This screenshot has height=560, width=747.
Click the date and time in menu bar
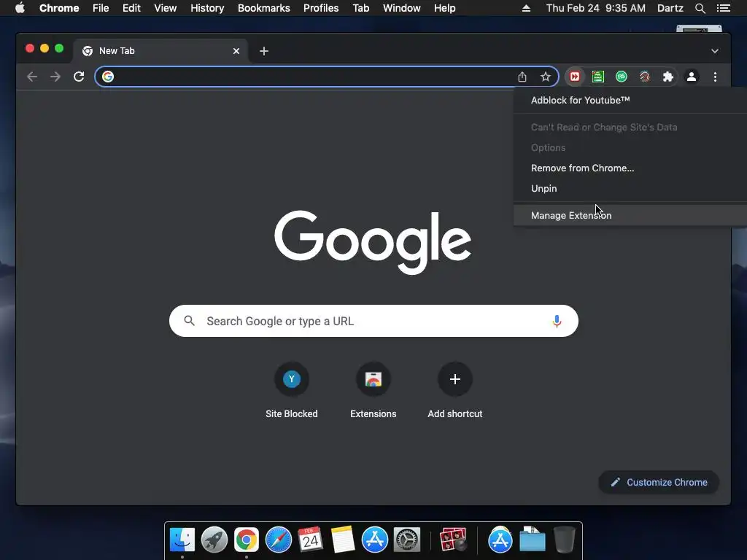pos(595,8)
